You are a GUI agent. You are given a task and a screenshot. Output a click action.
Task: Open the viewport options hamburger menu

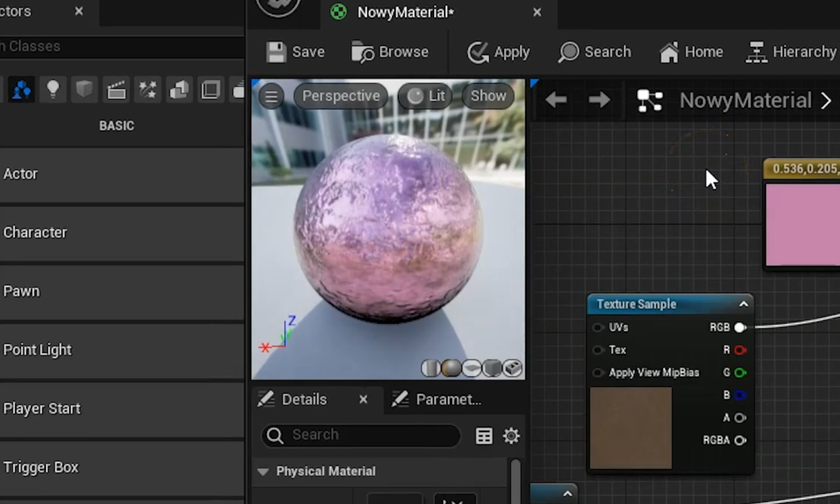pos(271,96)
